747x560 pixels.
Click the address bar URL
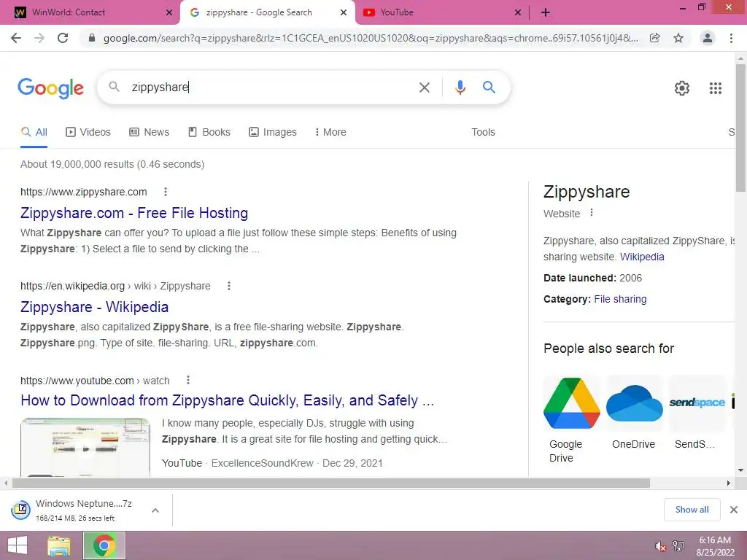point(371,38)
